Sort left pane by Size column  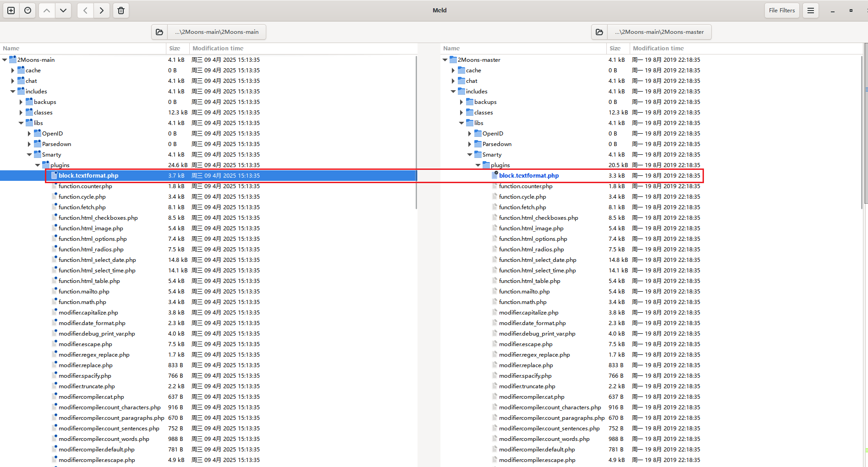[175, 49]
